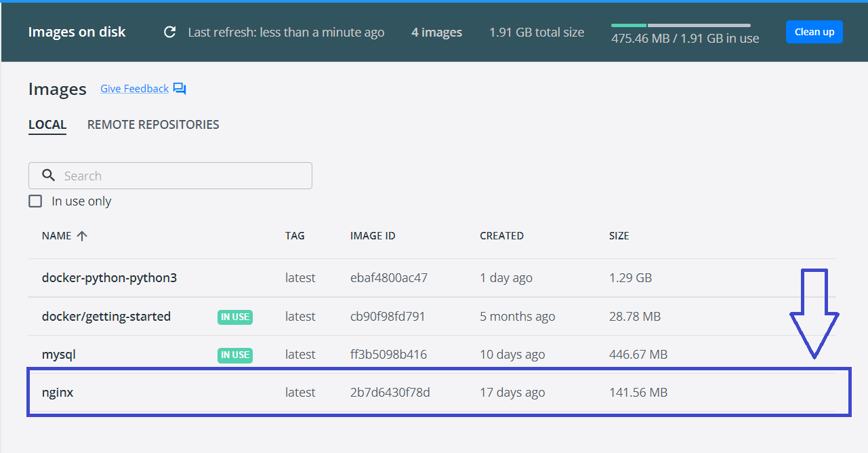Click the 4 images count text

click(x=437, y=32)
